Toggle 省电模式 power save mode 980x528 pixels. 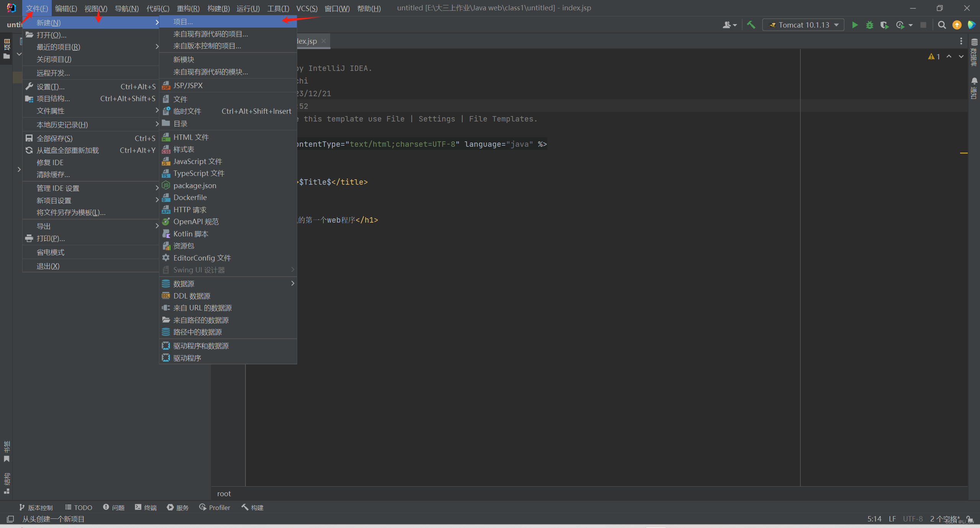[x=50, y=252]
